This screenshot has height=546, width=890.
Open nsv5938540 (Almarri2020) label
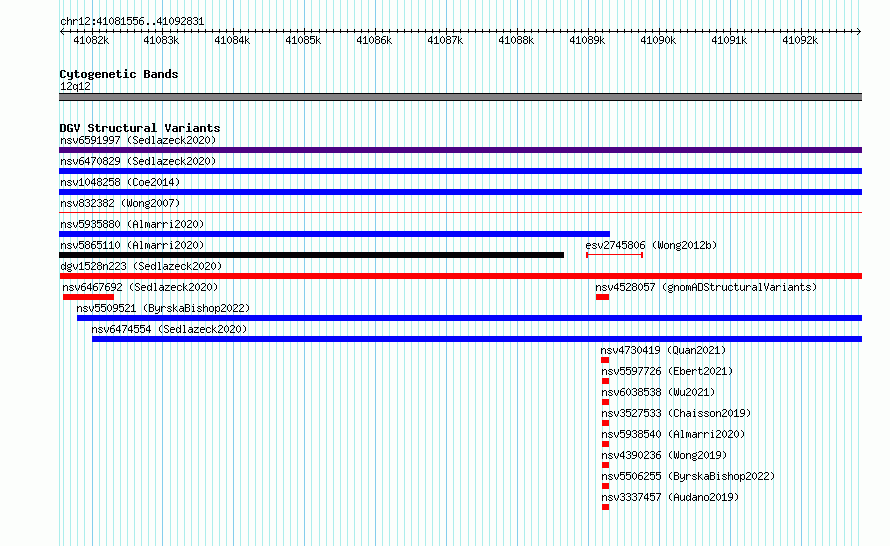(x=673, y=434)
